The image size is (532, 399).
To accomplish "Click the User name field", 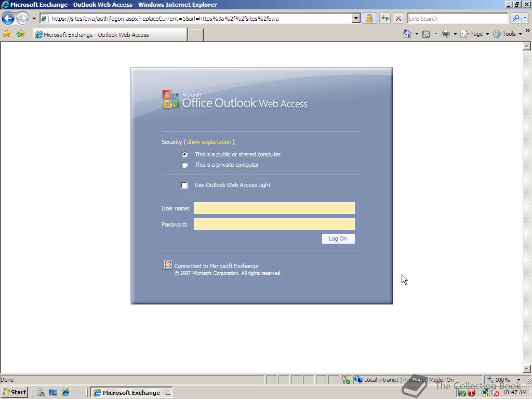I will pyautogui.click(x=274, y=208).
